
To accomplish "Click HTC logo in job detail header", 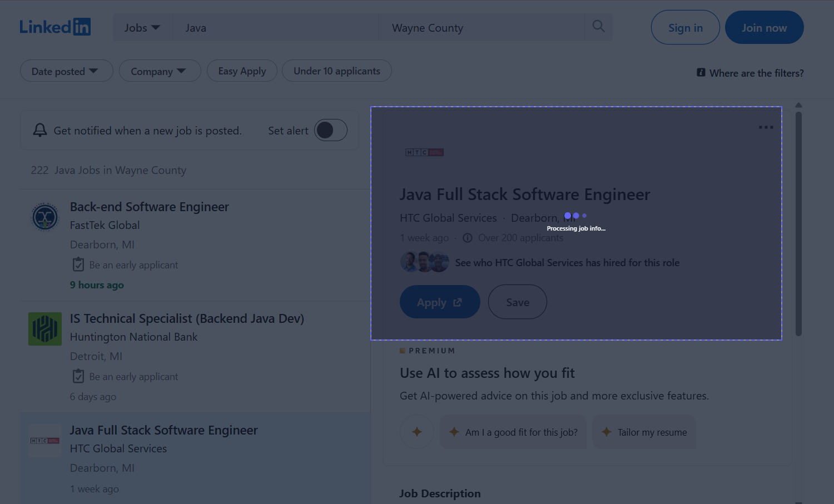I will pyautogui.click(x=424, y=152).
